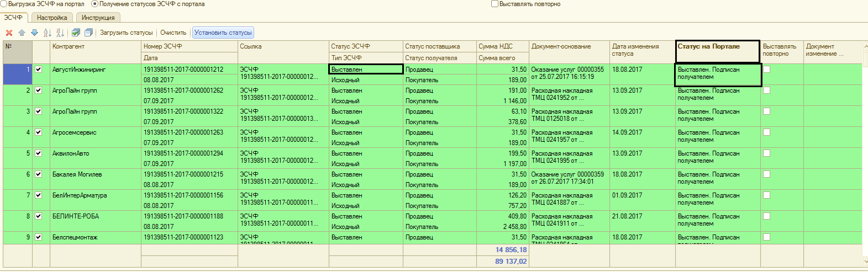Click the Контрагент column header
The image size is (868, 272).
[x=95, y=47]
